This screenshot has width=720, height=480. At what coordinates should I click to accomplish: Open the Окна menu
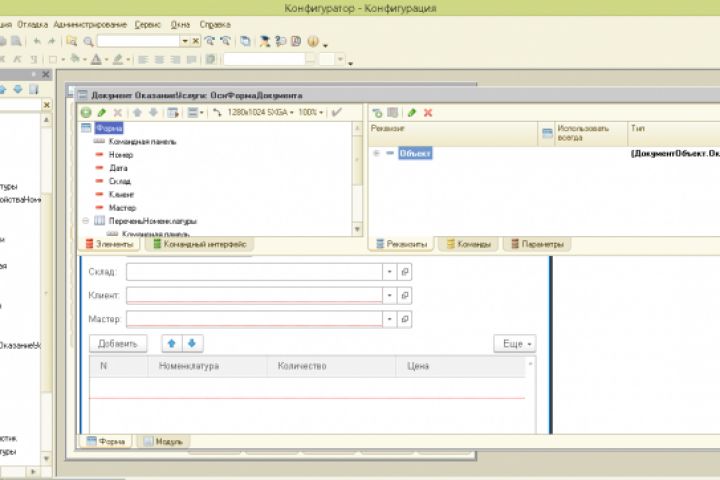[180, 24]
